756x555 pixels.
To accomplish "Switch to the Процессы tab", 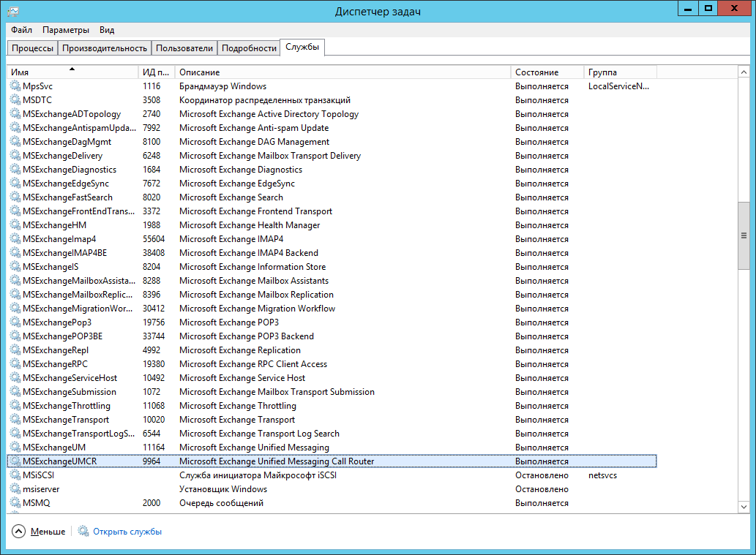I will pos(33,48).
